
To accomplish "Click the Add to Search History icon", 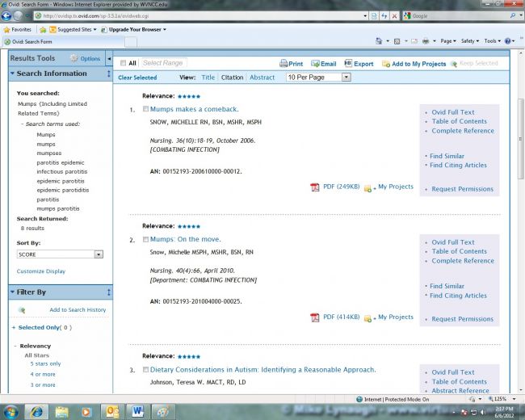I will point(22,310).
